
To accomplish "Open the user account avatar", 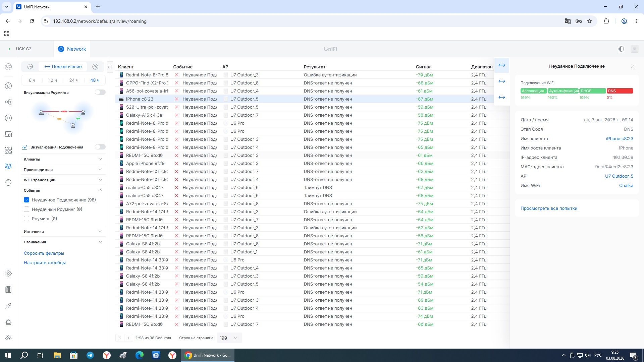I will click(x=634, y=49).
